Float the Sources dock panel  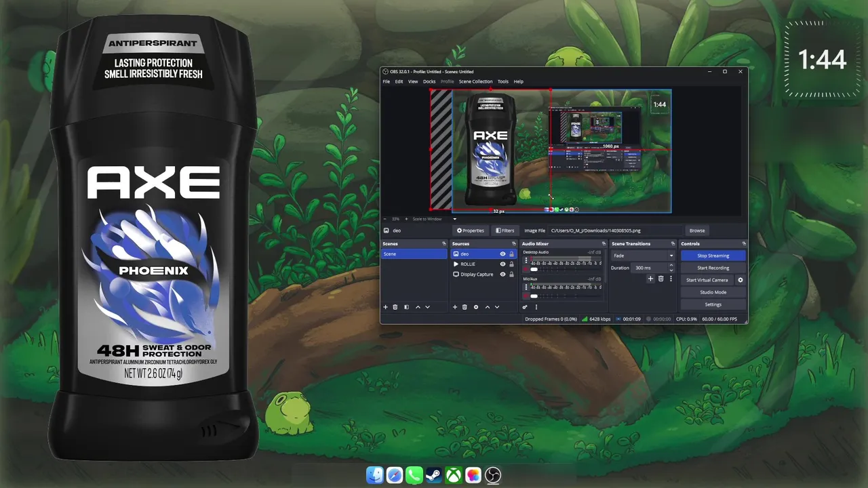pos(513,243)
